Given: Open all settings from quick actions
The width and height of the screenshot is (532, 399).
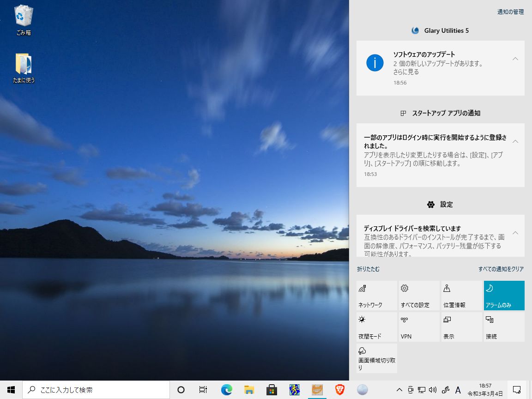Looking at the screenshot, I should (x=419, y=296).
